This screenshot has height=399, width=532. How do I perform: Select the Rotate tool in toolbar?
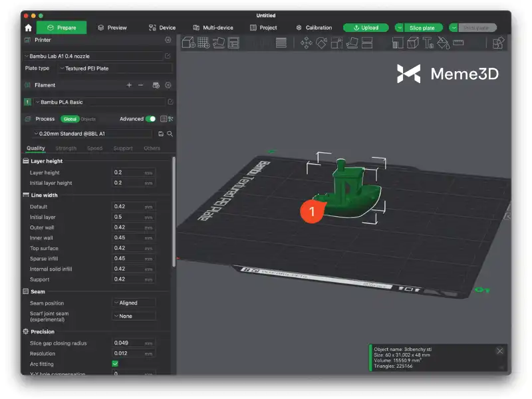[322, 43]
